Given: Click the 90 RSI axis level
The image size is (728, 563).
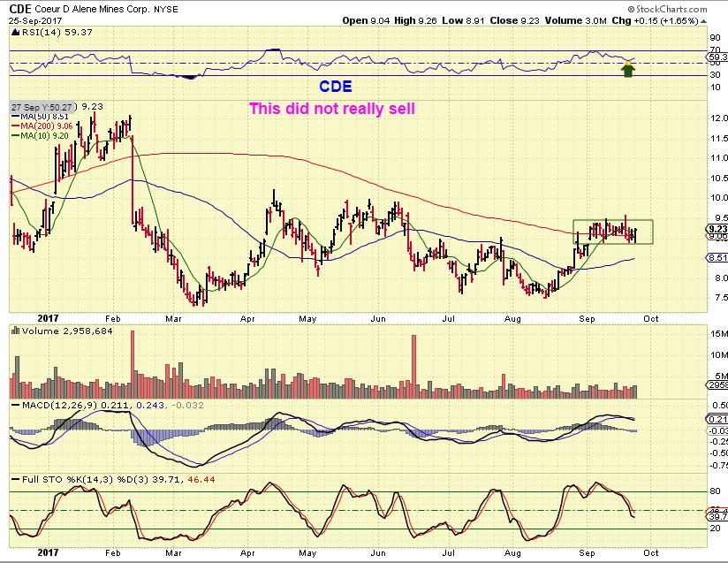Looking at the screenshot, I should (x=715, y=38).
